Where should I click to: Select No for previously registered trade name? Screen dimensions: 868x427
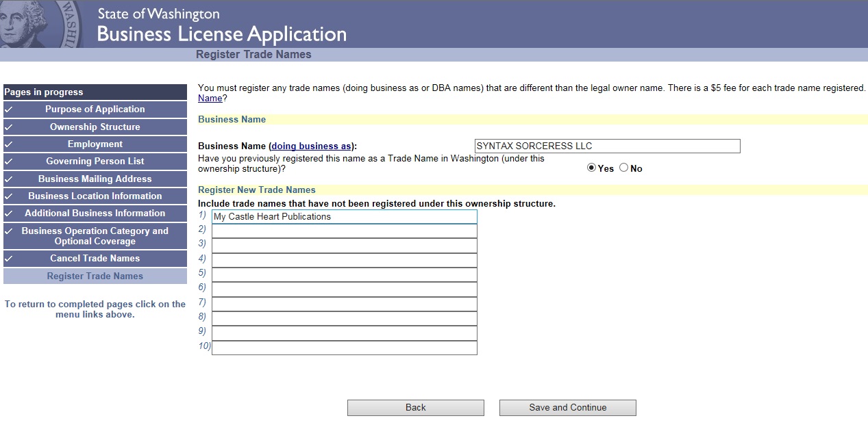coord(623,168)
